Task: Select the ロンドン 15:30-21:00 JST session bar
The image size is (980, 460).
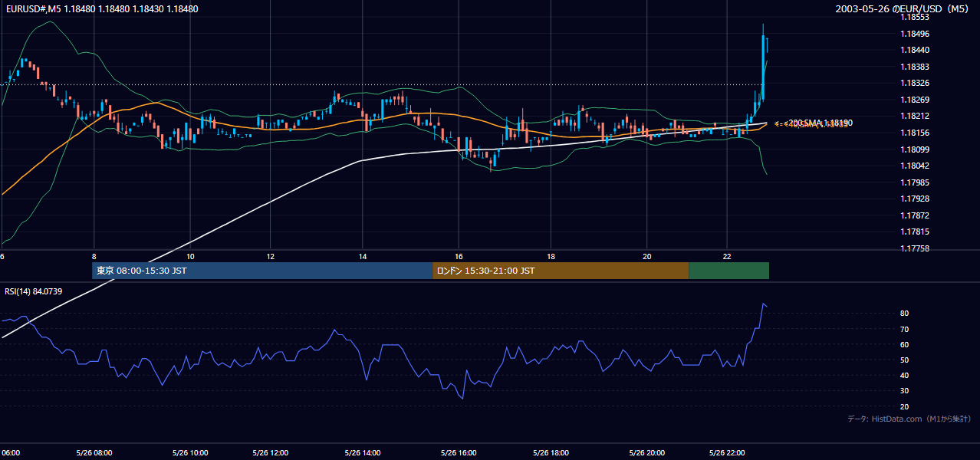Action: [x=561, y=271]
